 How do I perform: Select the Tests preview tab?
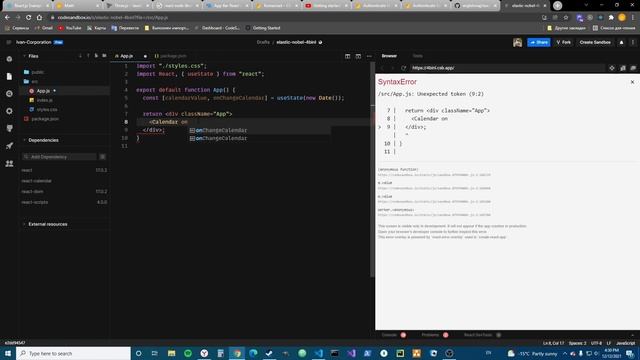(x=418, y=56)
